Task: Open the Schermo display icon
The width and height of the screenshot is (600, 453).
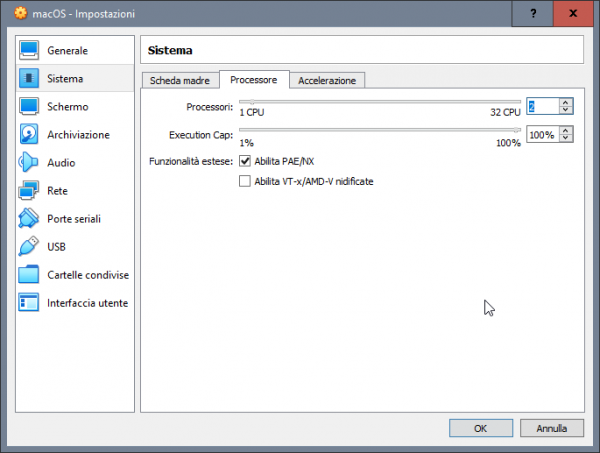Action: tap(29, 106)
